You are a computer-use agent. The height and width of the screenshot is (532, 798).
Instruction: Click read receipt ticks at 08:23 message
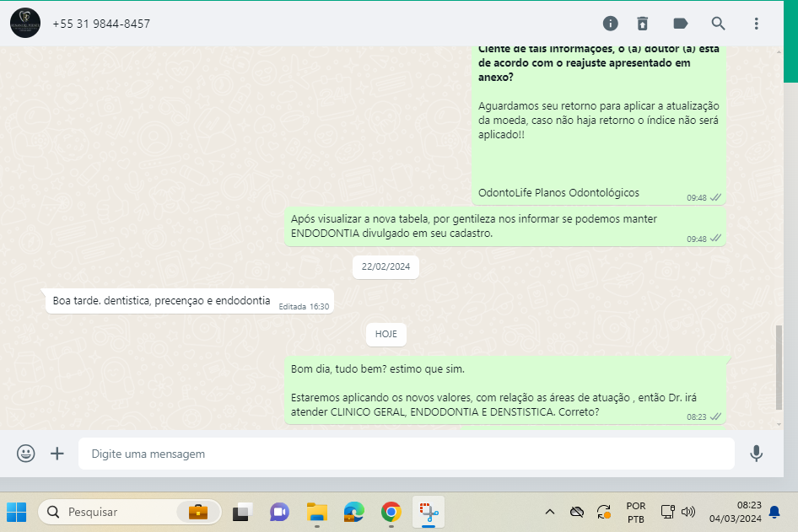click(715, 416)
